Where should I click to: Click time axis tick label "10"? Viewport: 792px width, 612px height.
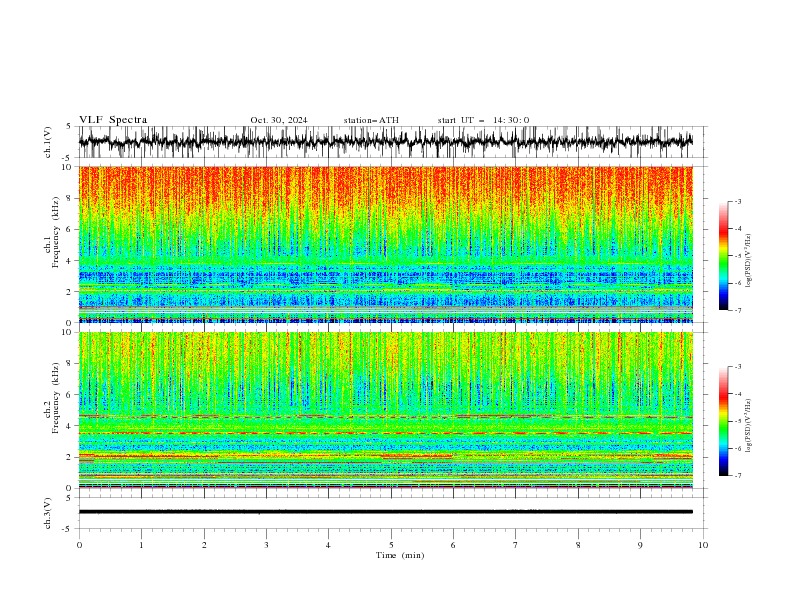tap(703, 545)
